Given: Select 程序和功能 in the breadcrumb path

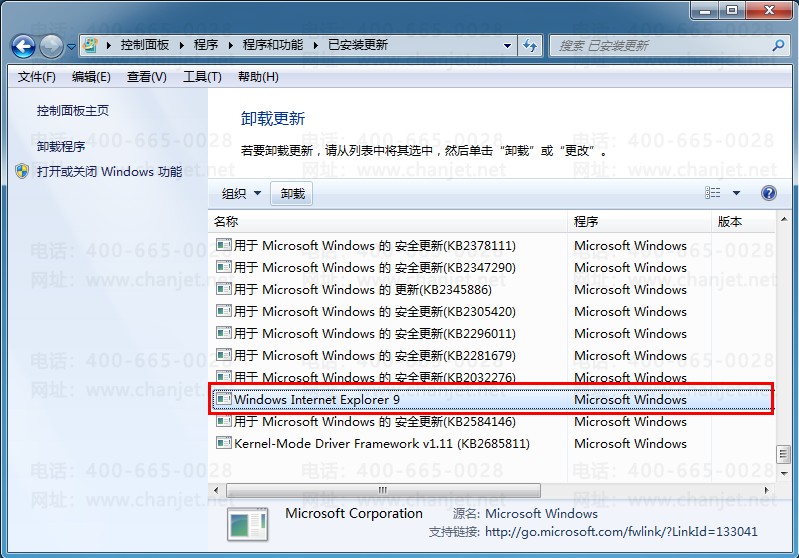Looking at the screenshot, I should (x=273, y=45).
